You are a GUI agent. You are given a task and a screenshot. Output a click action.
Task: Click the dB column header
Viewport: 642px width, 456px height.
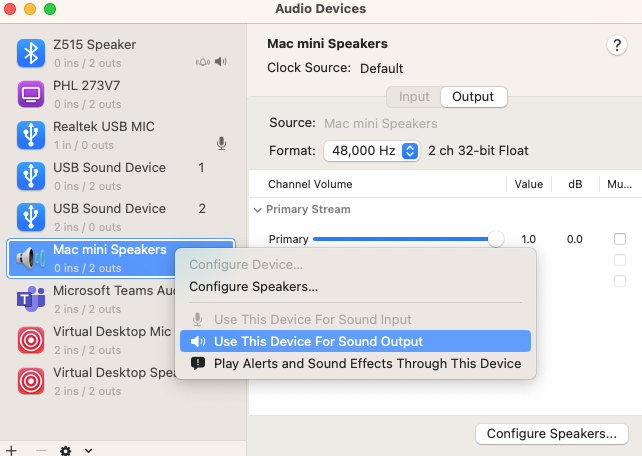(x=575, y=184)
